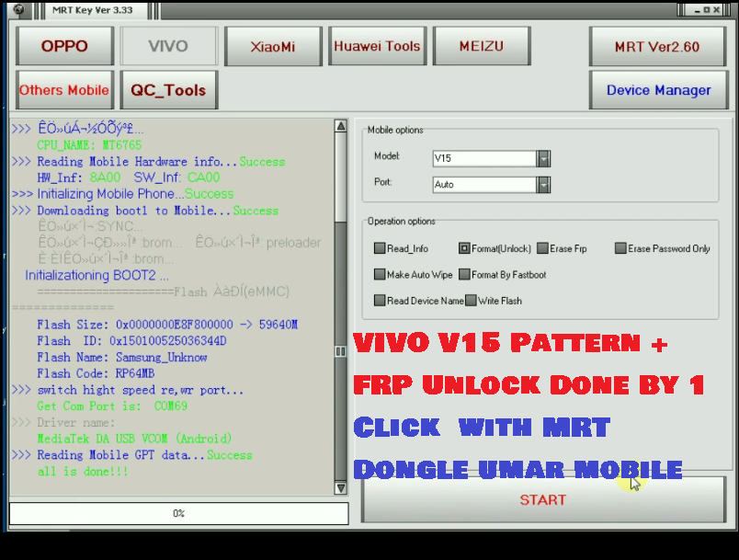Click 'Initializationing BOOT2' log line
This screenshot has height=560, width=739.
point(97,275)
